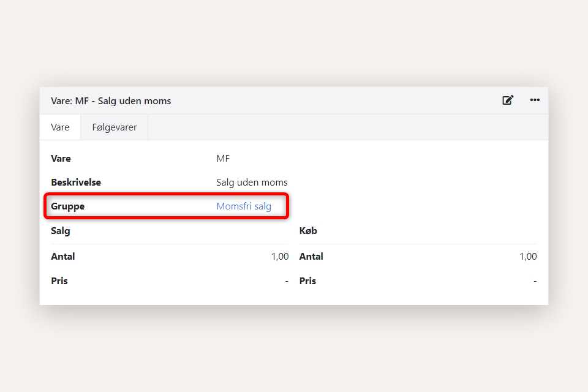The width and height of the screenshot is (588, 392).
Task: Open the three-dot more options menu
Action: (535, 100)
